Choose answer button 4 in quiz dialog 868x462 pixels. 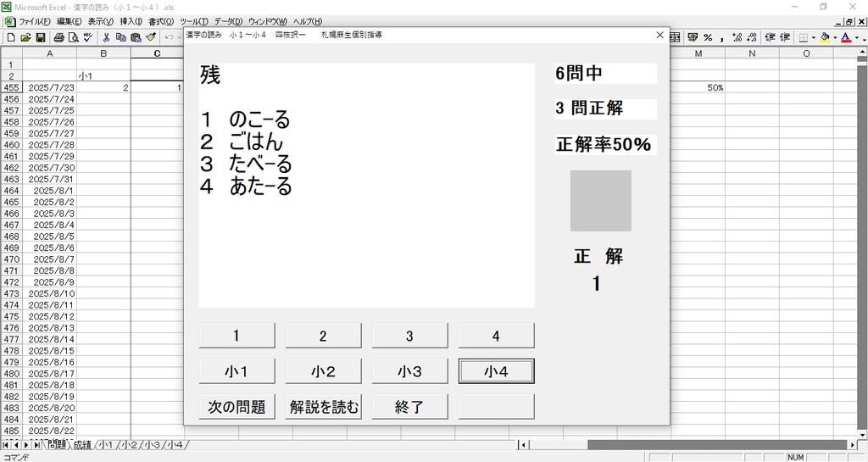[495, 336]
